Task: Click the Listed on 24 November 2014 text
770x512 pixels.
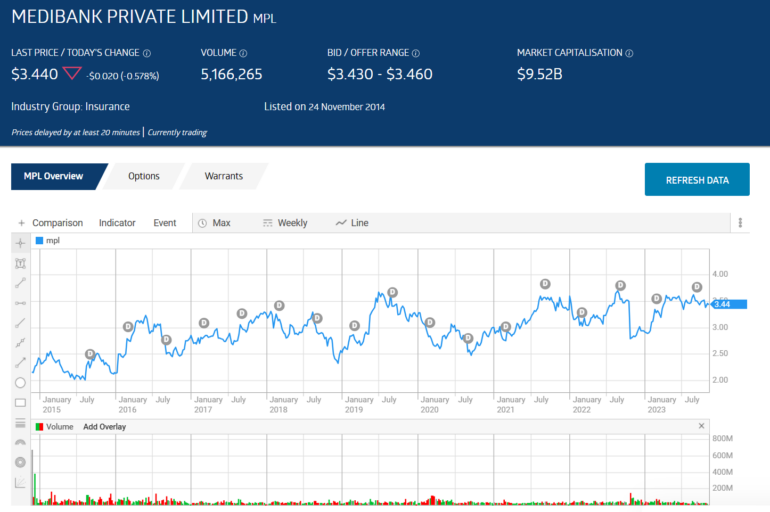Action: pos(324,107)
